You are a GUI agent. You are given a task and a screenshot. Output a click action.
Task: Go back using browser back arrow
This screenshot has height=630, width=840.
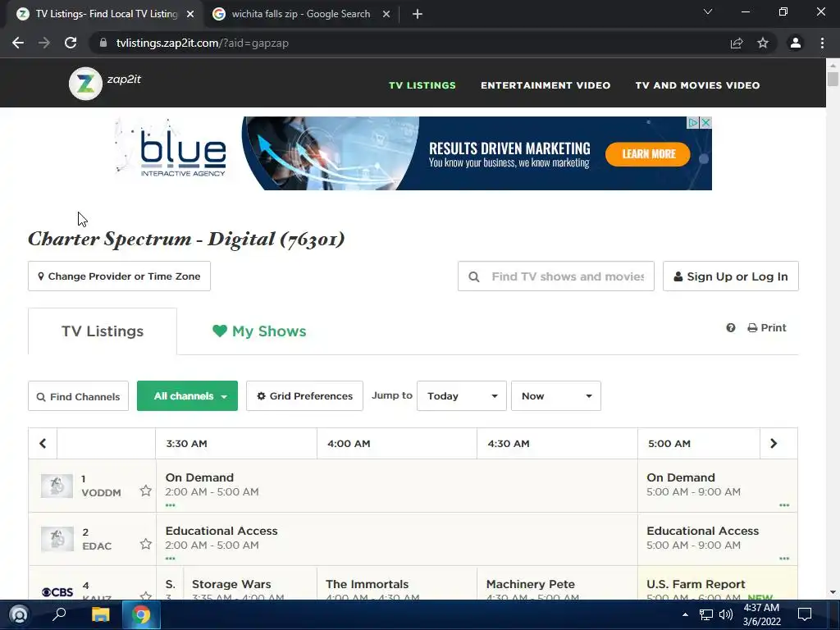[18, 43]
